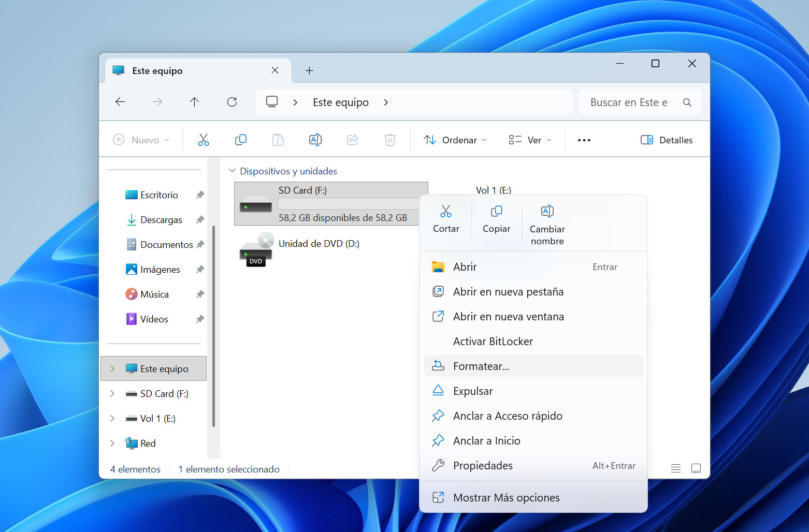Unpin Descargas using its pin icon
809x532 pixels.
coord(200,220)
